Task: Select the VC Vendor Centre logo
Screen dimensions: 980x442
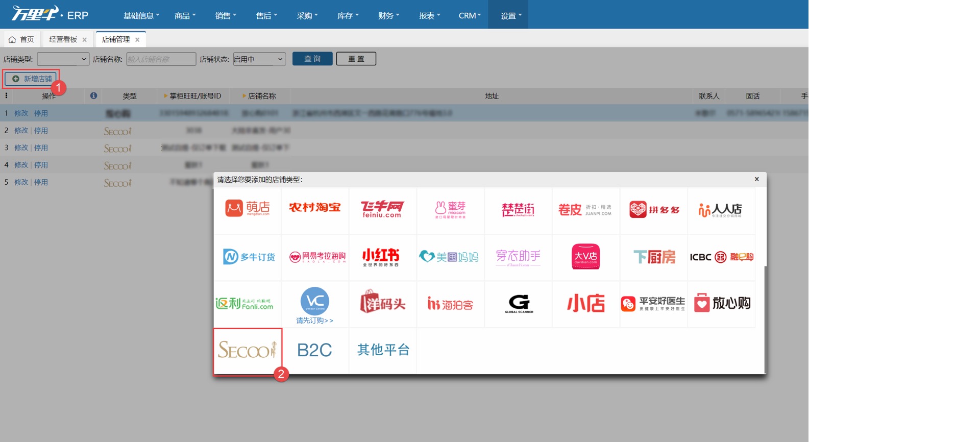Action: pyautogui.click(x=315, y=301)
